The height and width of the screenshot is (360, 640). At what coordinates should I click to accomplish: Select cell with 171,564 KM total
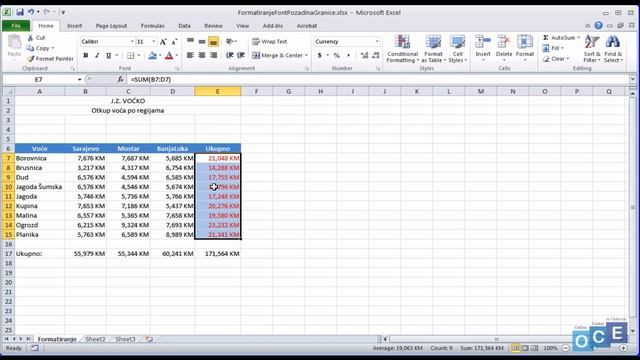218,253
